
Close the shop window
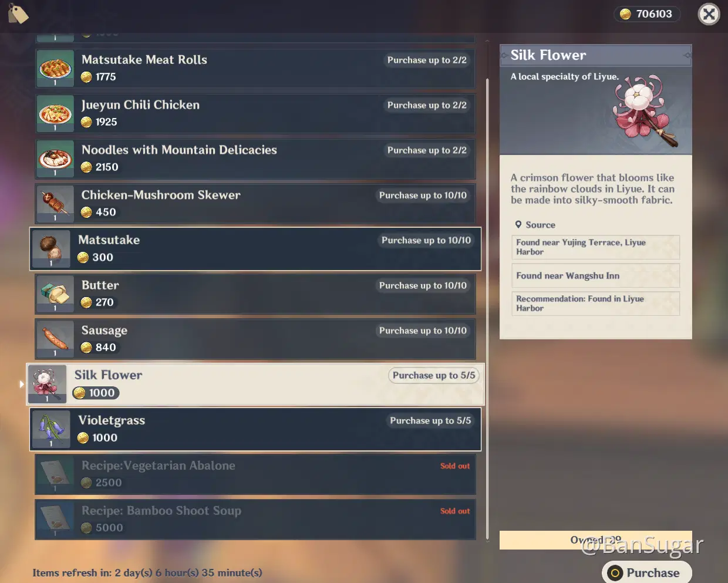point(709,14)
